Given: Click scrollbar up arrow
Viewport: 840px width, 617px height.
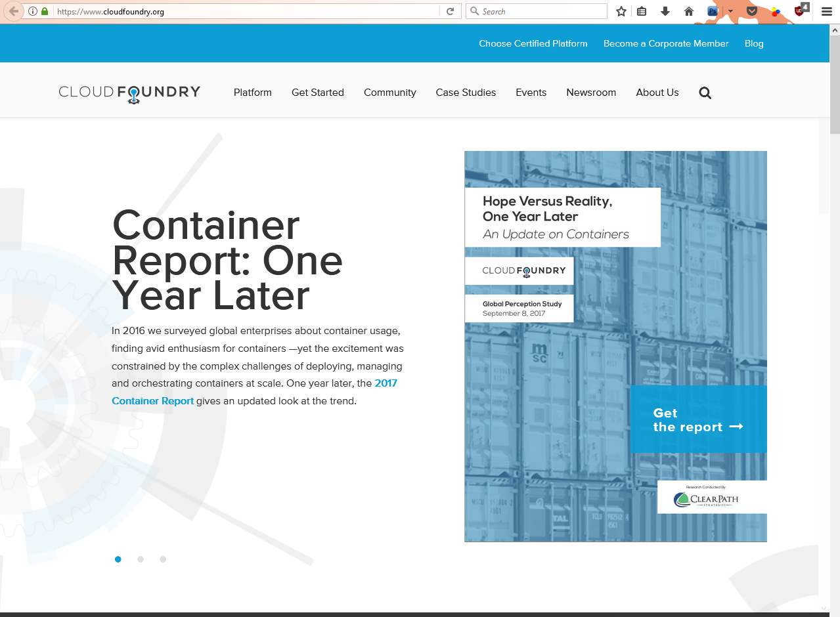Looking at the screenshot, I should click(x=835, y=30).
